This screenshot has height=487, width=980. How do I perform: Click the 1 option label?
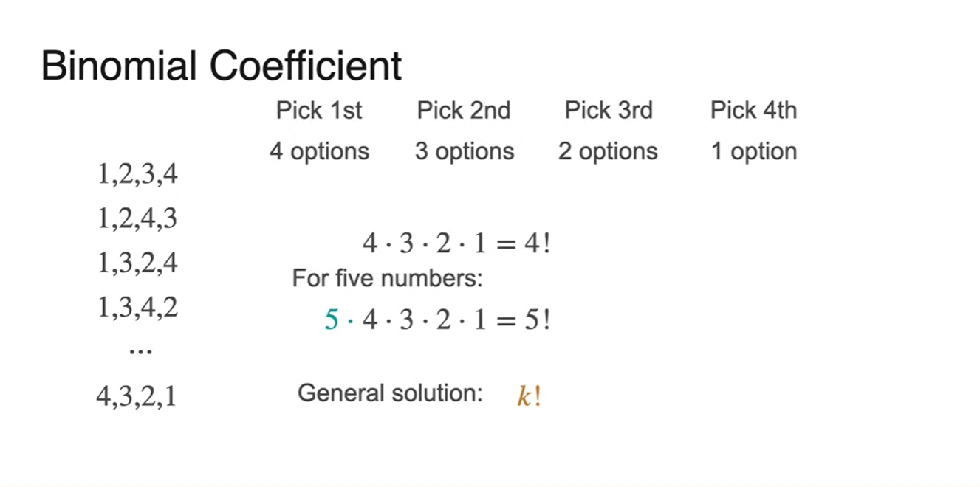coord(753,152)
